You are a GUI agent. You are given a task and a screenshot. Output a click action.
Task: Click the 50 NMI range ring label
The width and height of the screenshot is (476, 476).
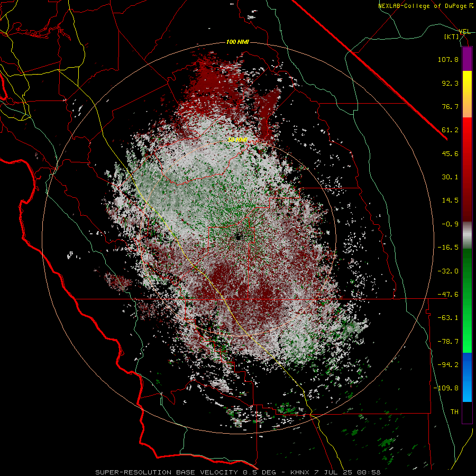coord(237,140)
